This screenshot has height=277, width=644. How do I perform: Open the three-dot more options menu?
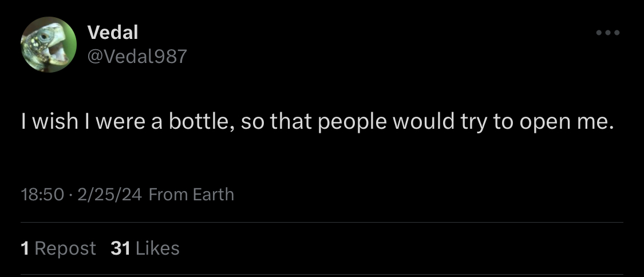608,33
